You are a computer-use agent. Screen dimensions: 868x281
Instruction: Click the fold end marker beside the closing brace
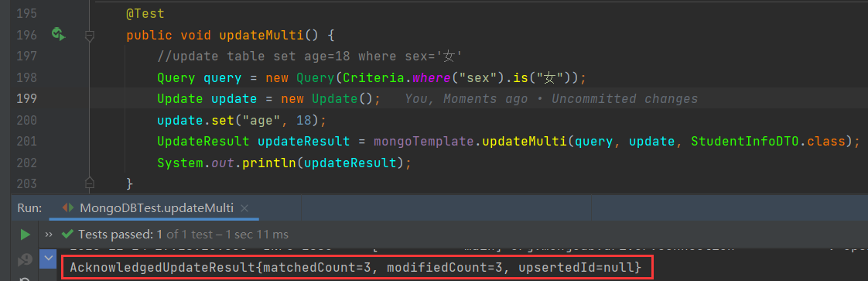click(89, 183)
